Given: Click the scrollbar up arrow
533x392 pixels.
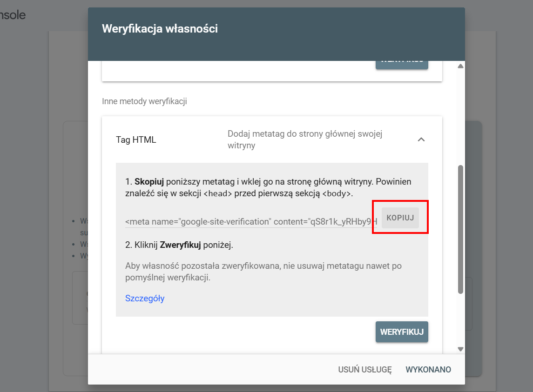Looking at the screenshot, I should coord(460,66).
